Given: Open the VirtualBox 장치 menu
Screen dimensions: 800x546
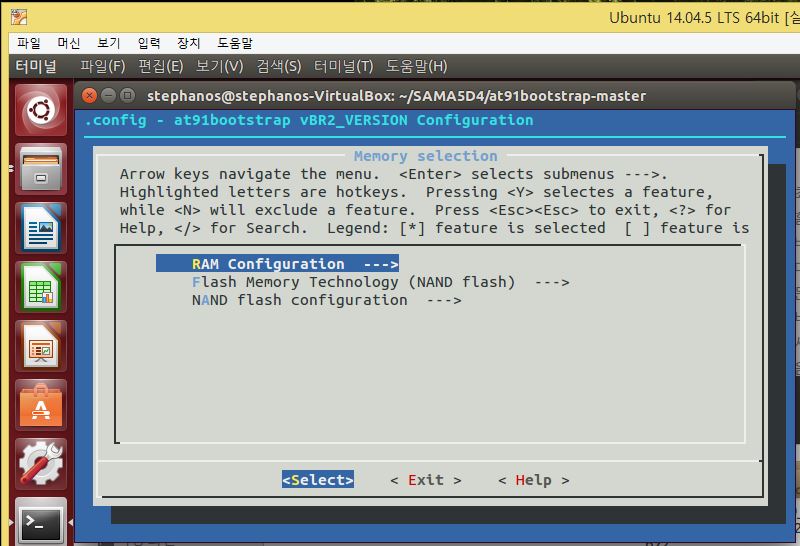Looking at the screenshot, I should point(189,43).
